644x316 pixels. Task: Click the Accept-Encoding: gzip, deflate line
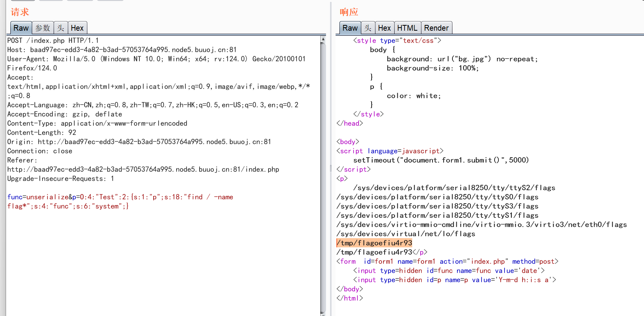(x=65, y=114)
